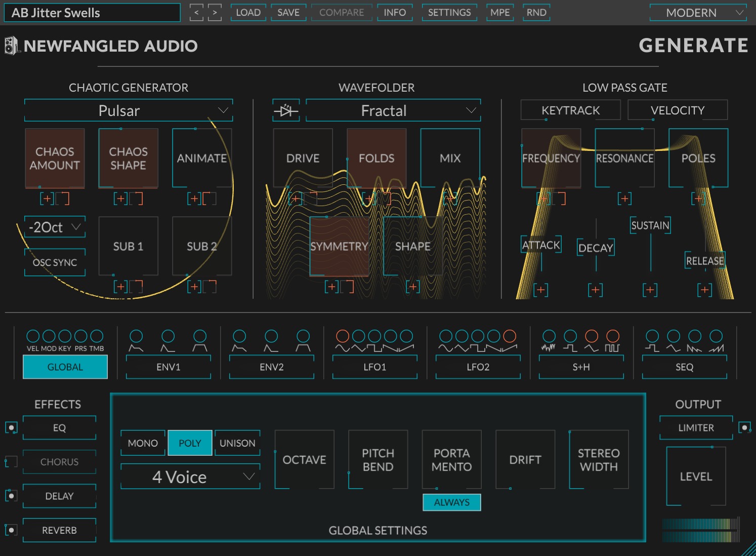Select the trapezoid ENV2 envelope source circle
The width and height of the screenshot is (756, 556).
coord(303,336)
